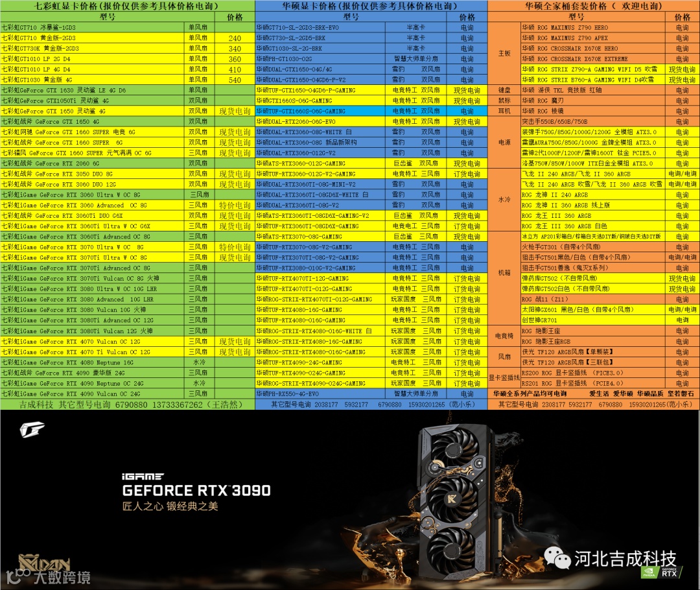Select the ROG 龙神 II 240 ARGB cell
700x590 pixels.
593,195
